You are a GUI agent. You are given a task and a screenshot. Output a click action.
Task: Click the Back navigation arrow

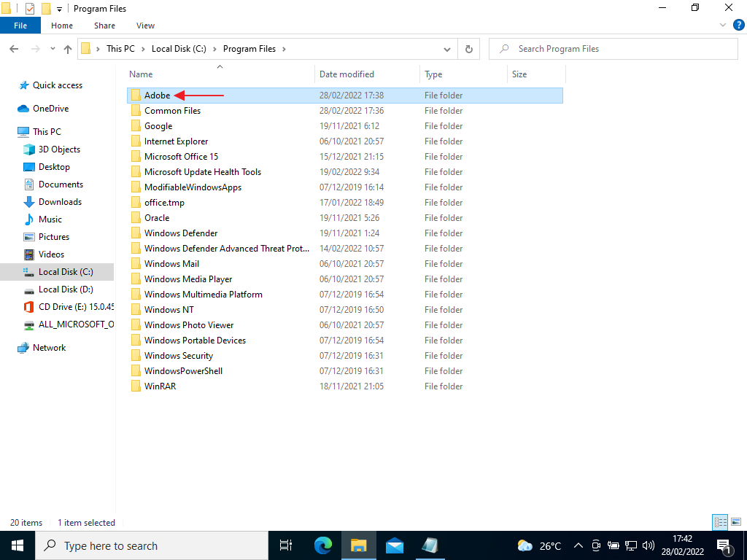pos(13,48)
